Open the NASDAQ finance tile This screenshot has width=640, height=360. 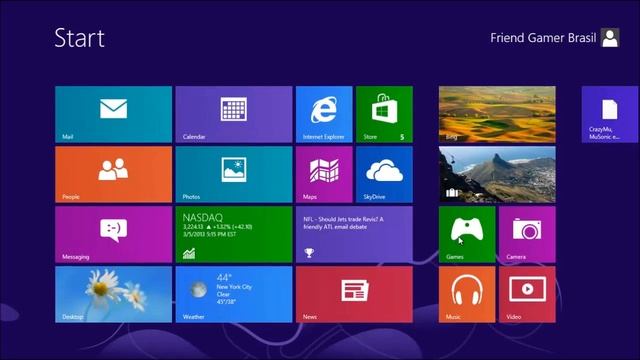coord(234,234)
